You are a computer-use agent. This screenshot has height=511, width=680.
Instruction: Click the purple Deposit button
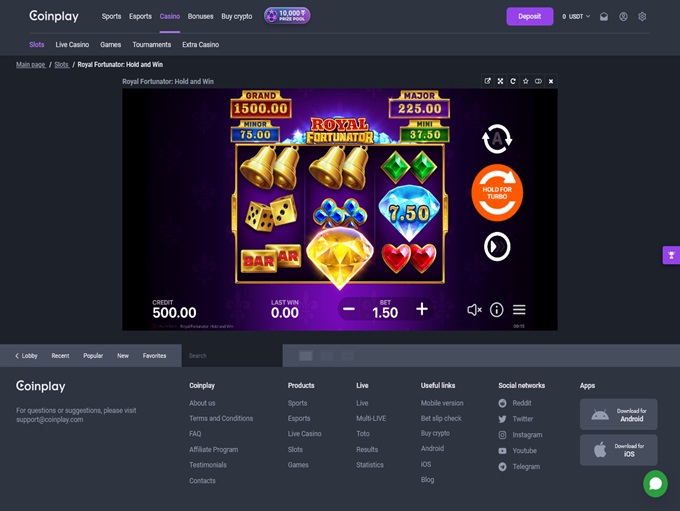click(529, 17)
